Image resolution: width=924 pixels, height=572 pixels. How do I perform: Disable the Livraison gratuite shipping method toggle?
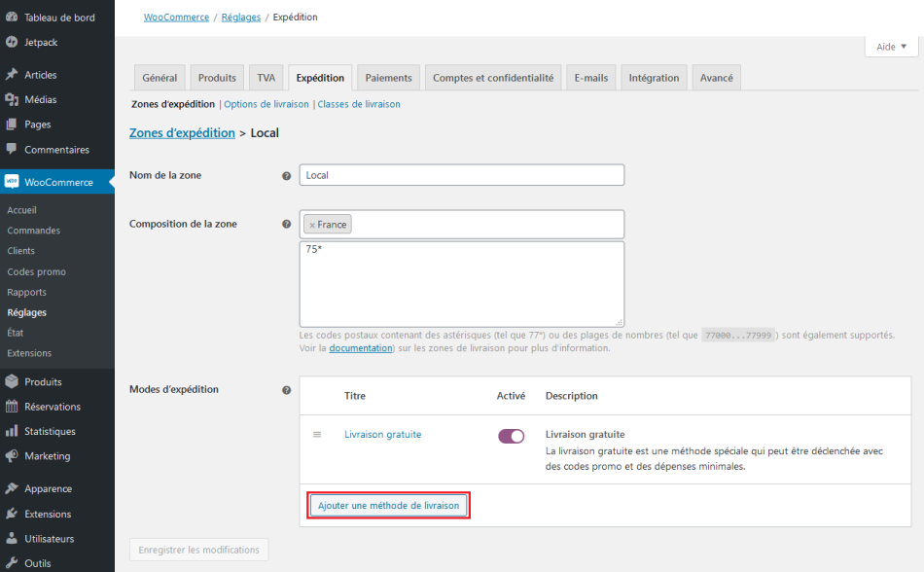pos(511,436)
